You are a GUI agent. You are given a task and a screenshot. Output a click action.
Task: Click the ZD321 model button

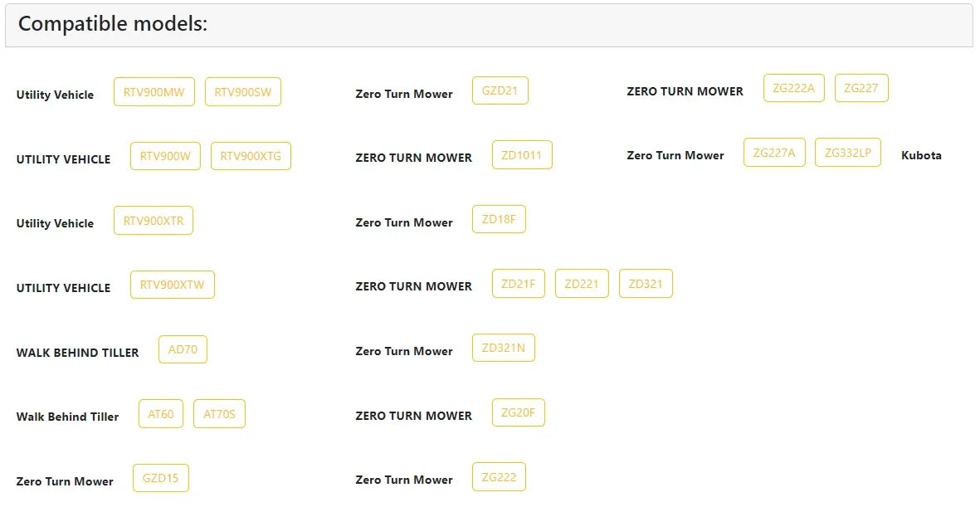[646, 284]
